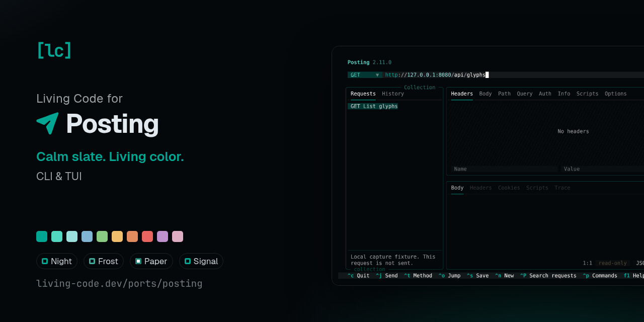Open Commands from the footer bar
This screenshot has height=322, width=644.
click(600, 276)
